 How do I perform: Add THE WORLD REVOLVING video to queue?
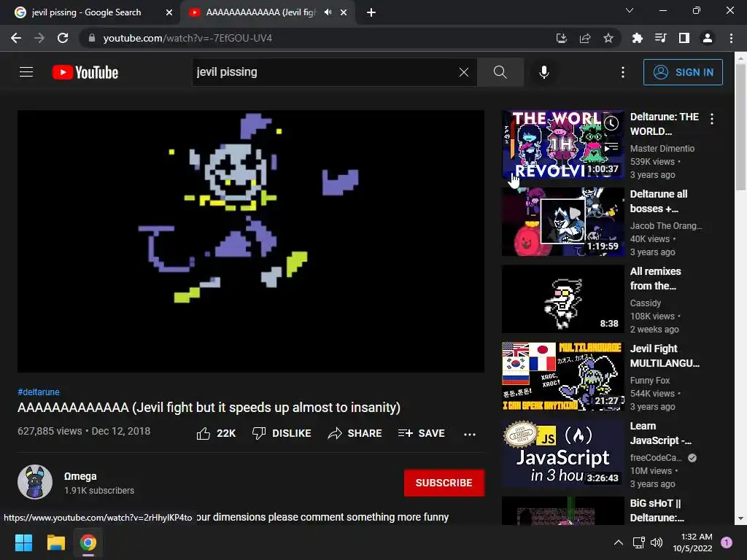tap(611, 147)
